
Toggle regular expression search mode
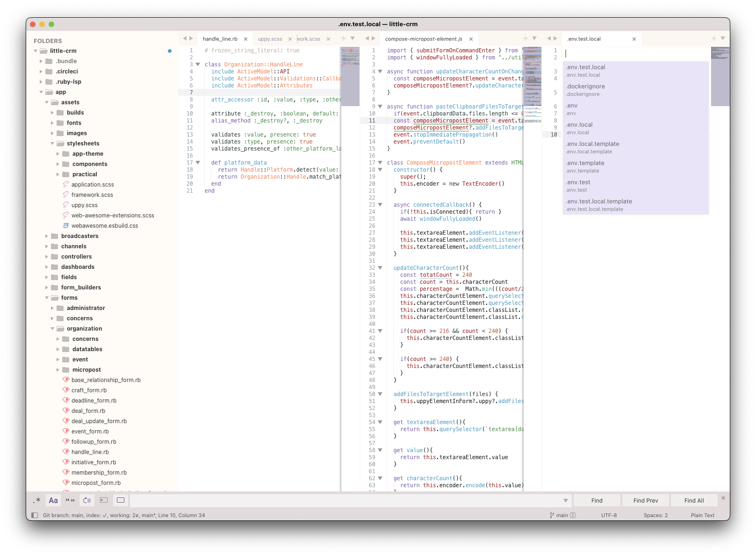point(37,500)
